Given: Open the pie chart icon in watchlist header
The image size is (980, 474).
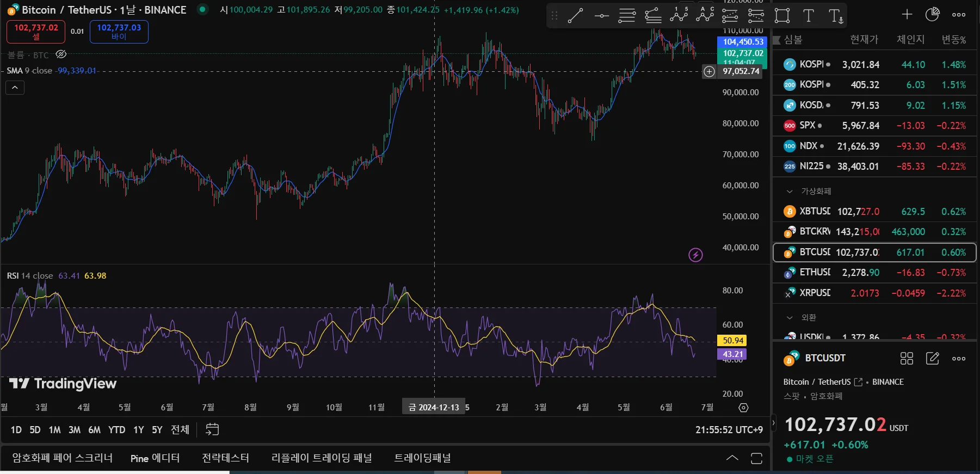Looking at the screenshot, I should tap(932, 15).
